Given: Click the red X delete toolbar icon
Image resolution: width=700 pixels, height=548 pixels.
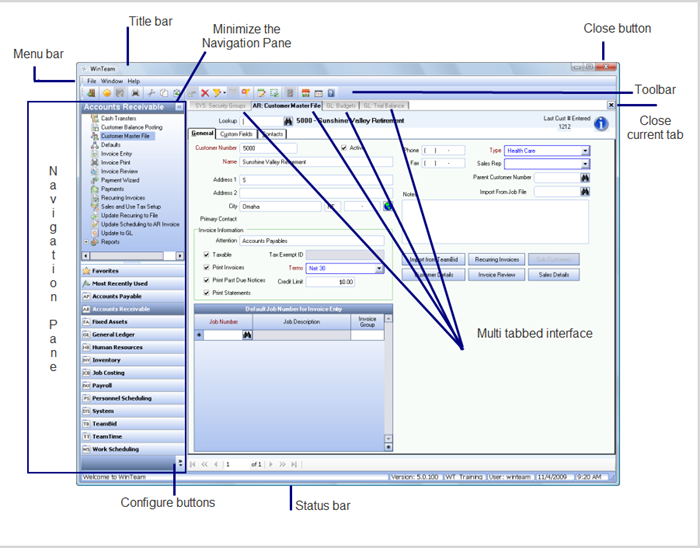Looking at the screenshot, I should click(x=206, y=92).
